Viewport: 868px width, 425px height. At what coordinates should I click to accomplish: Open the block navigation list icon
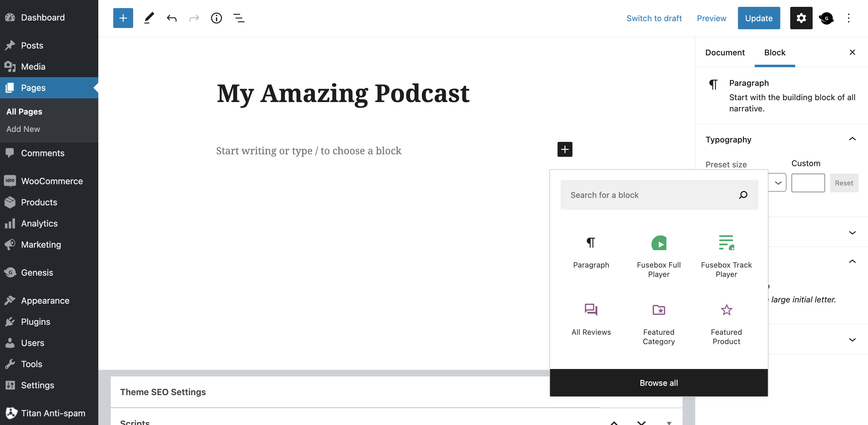[239, 18]
